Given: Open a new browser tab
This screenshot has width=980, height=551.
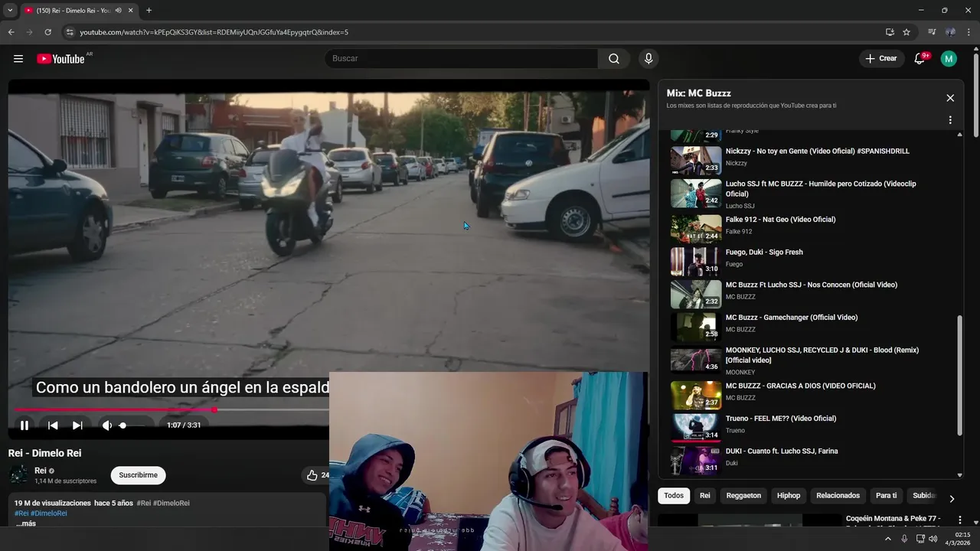Looking at the screenshot, I should coord(149,11).
